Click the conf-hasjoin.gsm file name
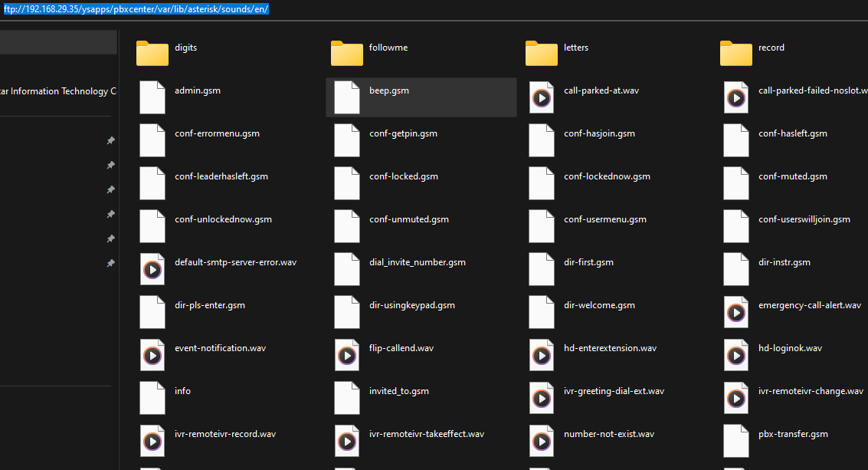Viewport: 868px width, 470px height. (x=600, y=133)
